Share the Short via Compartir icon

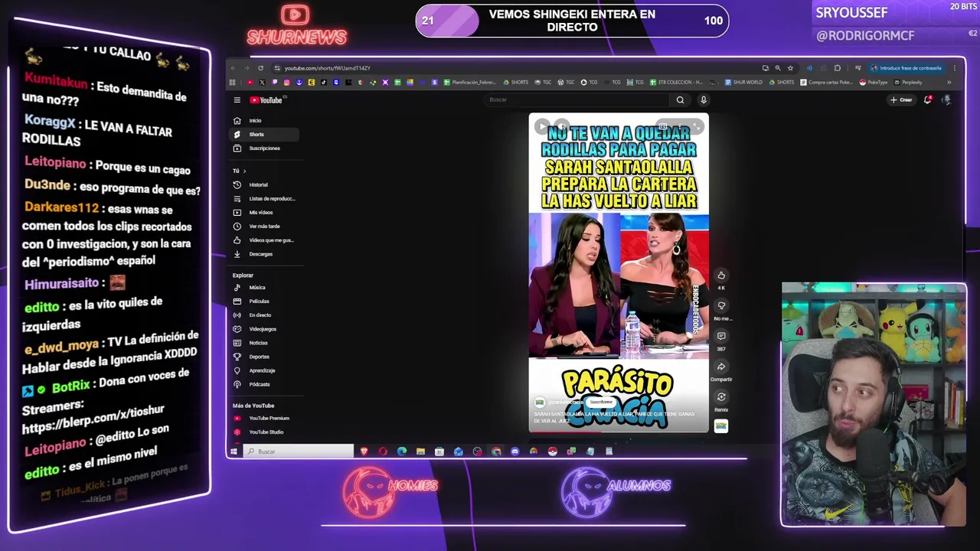click(721, 367)
